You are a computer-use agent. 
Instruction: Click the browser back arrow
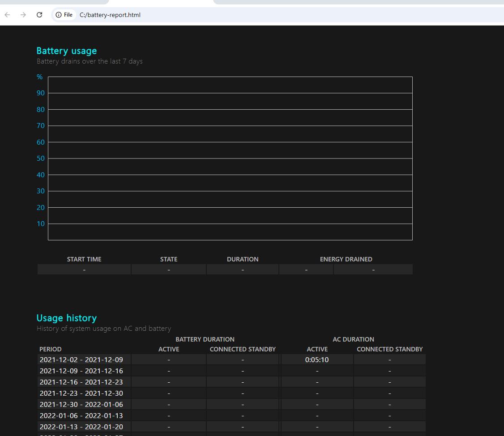[x=7, y=15]
